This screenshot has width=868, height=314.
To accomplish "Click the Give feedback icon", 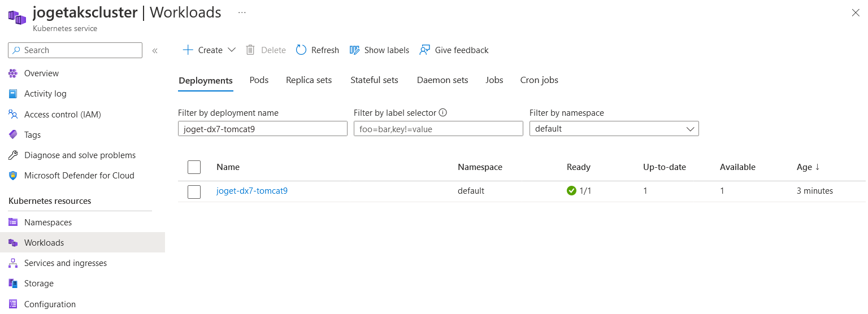I will 425,50.
